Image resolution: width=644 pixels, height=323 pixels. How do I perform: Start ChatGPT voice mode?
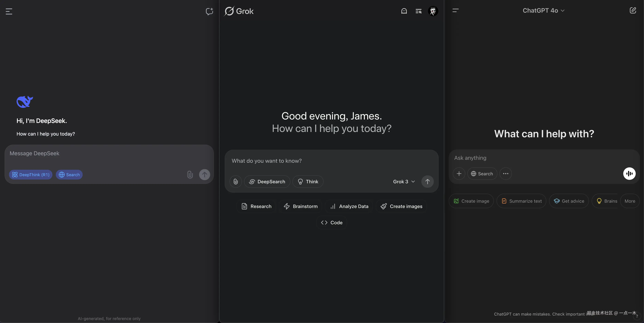pos(629,174)
